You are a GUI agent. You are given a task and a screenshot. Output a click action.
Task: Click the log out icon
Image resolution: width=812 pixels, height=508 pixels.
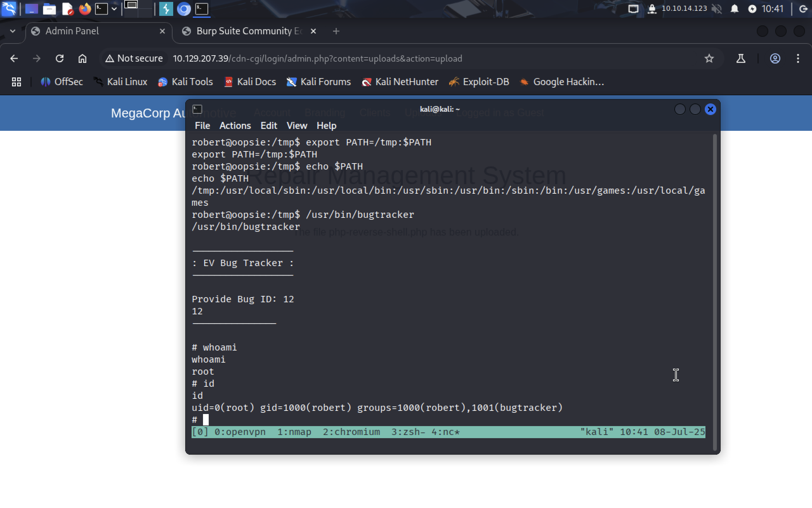pyautogui.click(x=803, y=9)
